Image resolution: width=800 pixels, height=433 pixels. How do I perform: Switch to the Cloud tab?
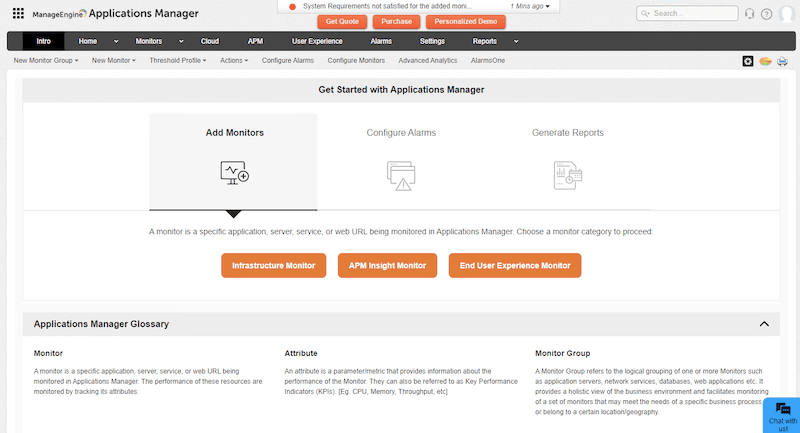[x=210, y=41]
